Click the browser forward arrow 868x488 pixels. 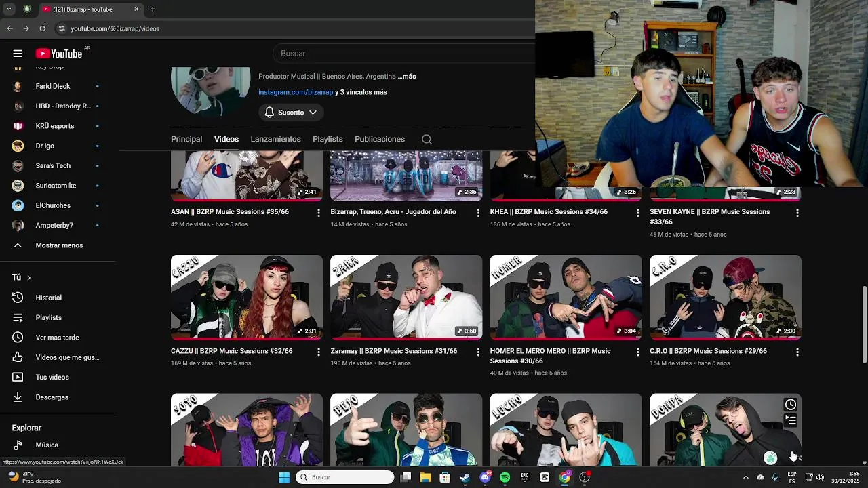coord(26,28)
